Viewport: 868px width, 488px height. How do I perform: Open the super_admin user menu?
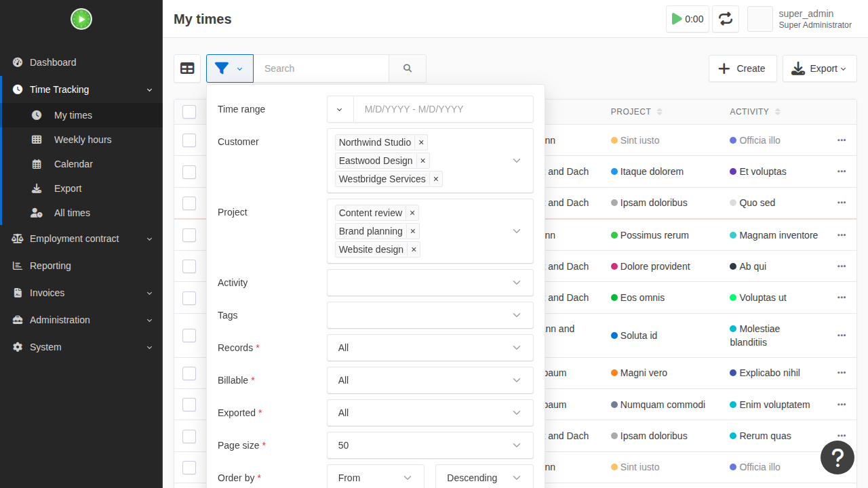[x=800, y=19]
